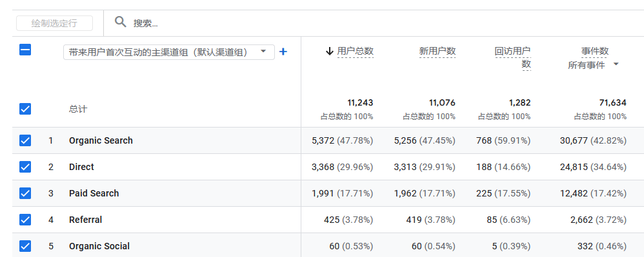Open the primary channel group dimension dropdown
This screenshot has width=644, height=257.
[x=169, y=52]
